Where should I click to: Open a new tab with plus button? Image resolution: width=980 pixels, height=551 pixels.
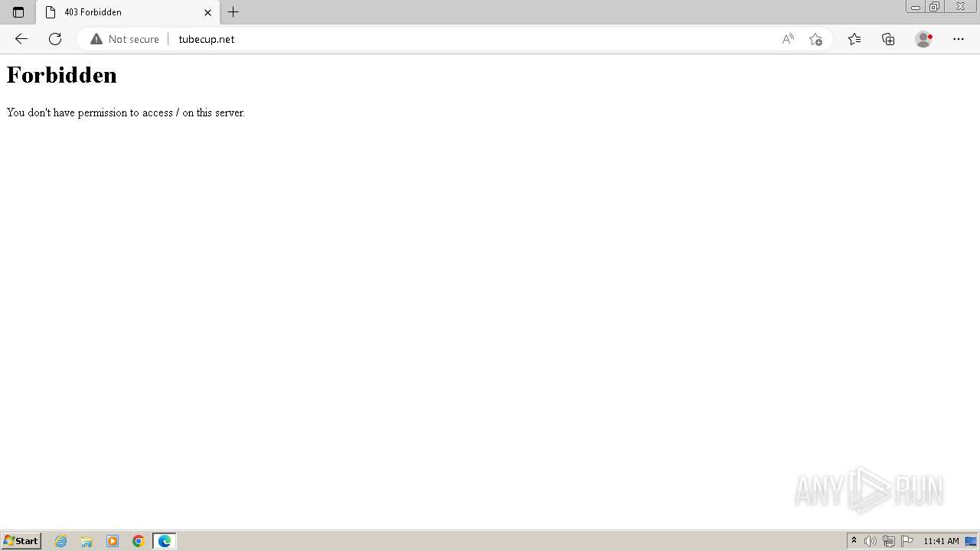pos(234,12)
